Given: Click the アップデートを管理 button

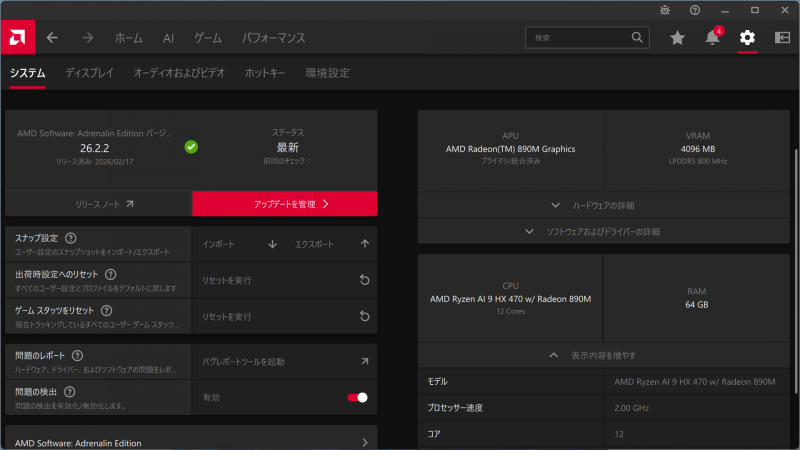Looking at the screenshot, I should [x=285, y=204].
